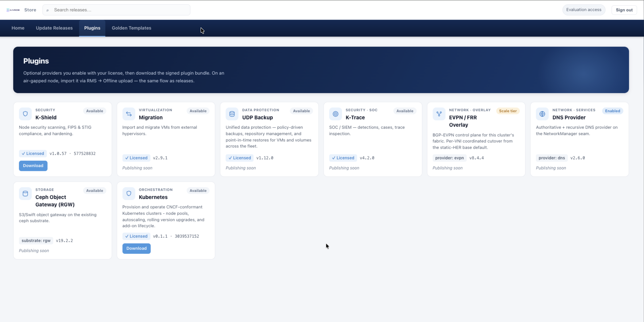The width and height of the screenshot is (644, 322).
Task: Click the search magnifier icon
Action: point(47,10)
